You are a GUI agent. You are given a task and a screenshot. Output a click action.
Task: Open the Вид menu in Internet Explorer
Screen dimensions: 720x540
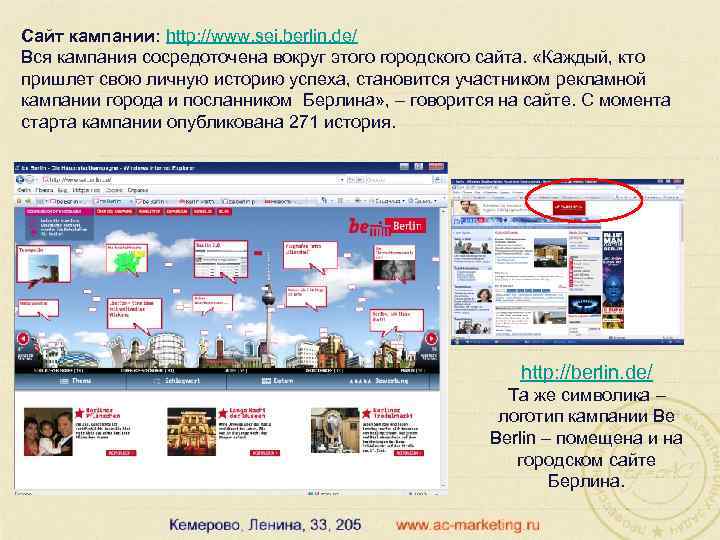coord(63,190)
